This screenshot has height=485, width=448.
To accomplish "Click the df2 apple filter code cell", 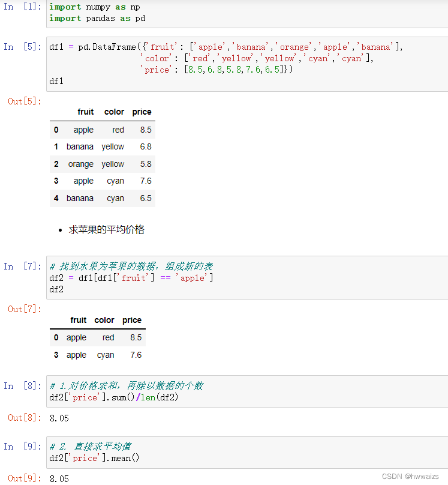I will (x=247, y=277).
